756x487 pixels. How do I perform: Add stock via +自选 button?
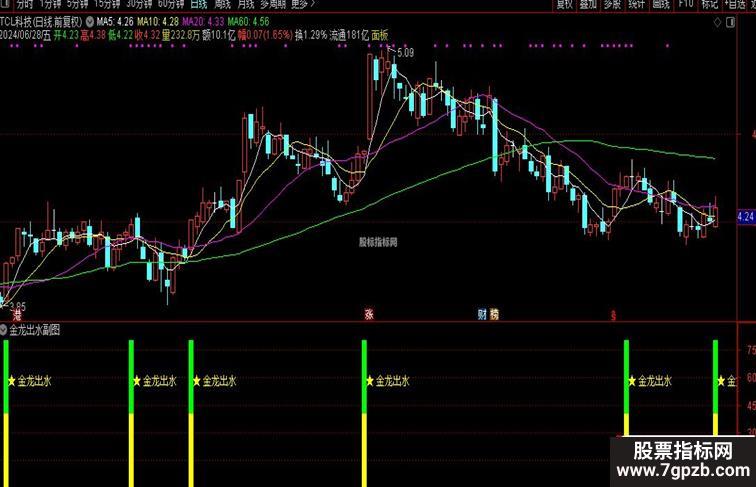click(735, 4)
